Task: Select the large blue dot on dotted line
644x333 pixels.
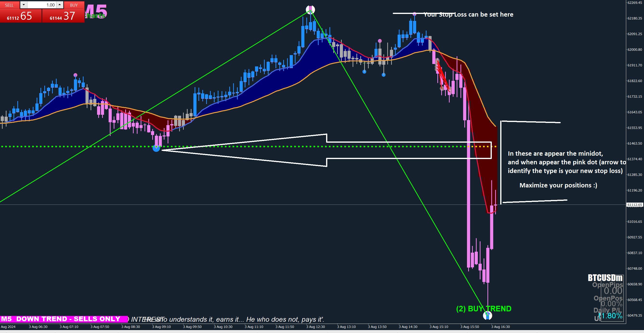Action: pyautogui.click(x=156, y=148)
